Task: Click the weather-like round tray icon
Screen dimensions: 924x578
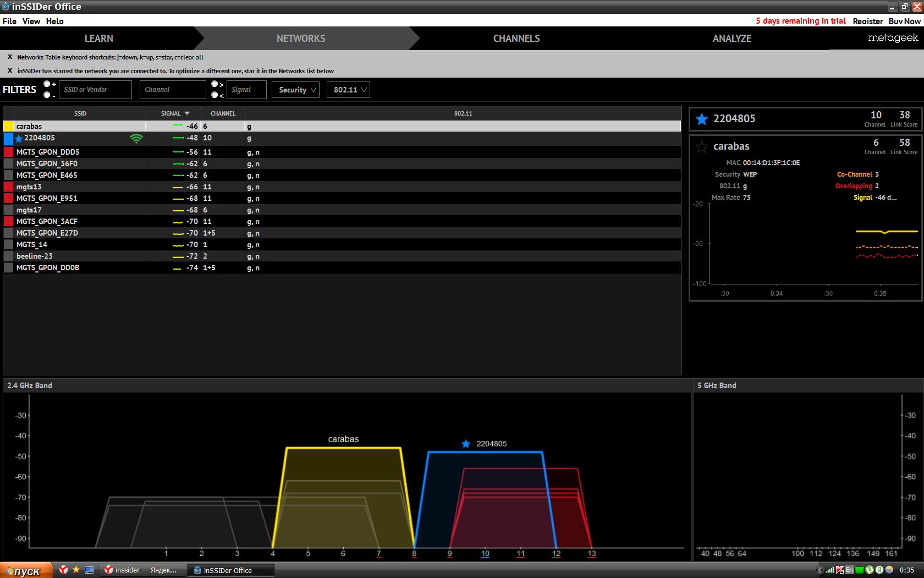Action: point(889,570)
